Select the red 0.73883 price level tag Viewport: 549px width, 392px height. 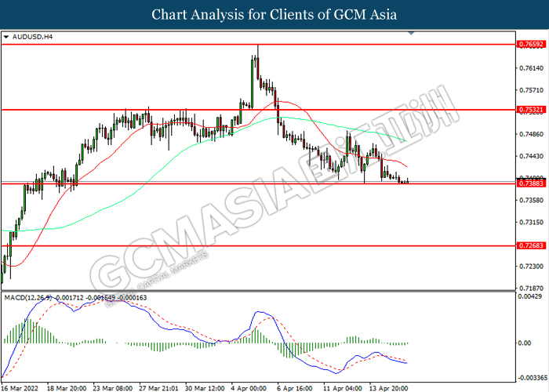click(x=531, y=183)
